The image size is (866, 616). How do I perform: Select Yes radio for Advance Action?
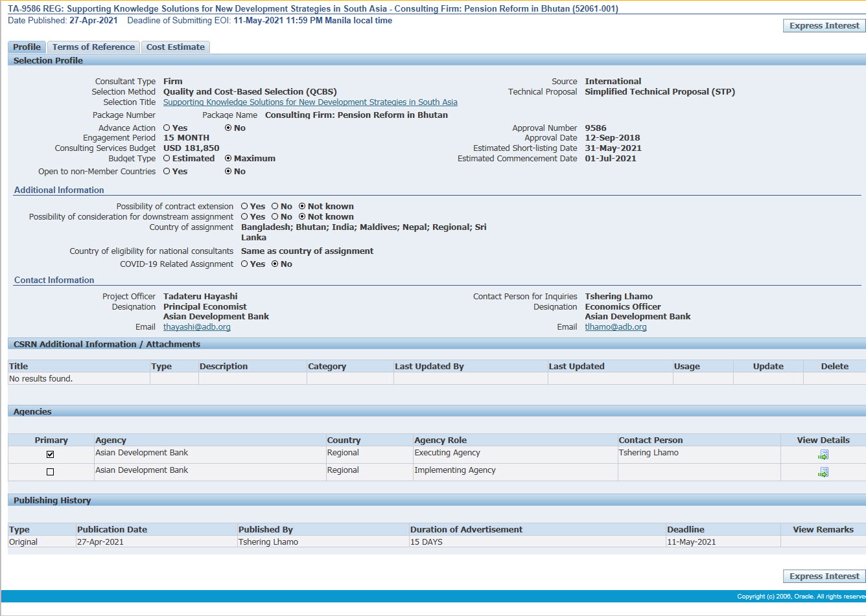[x=167, y=128]
